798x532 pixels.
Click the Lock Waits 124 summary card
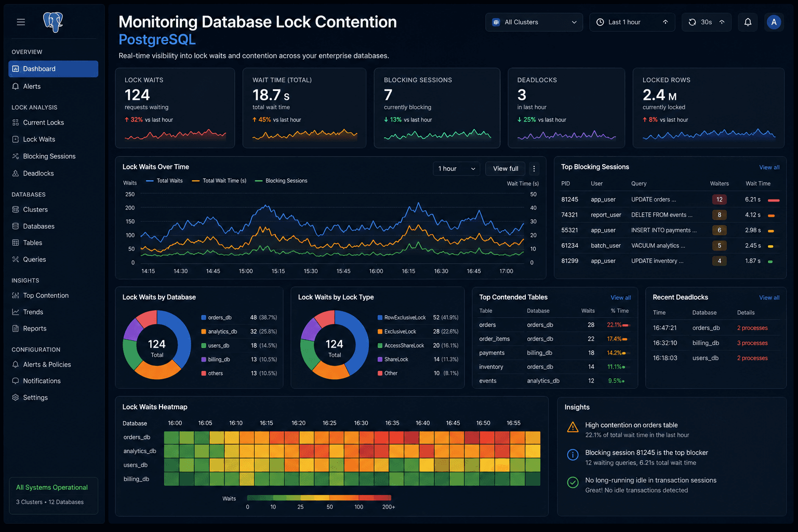click(175, 108)
